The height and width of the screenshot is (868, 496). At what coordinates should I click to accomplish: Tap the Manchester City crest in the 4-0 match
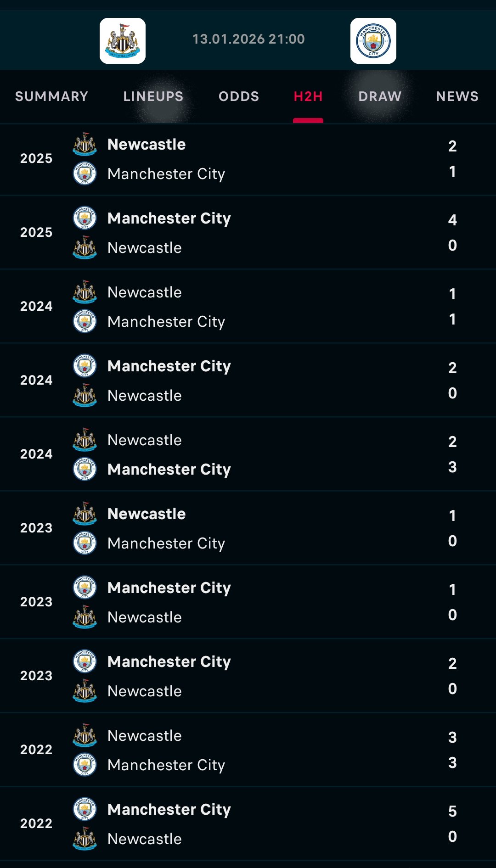click(85, 218)
